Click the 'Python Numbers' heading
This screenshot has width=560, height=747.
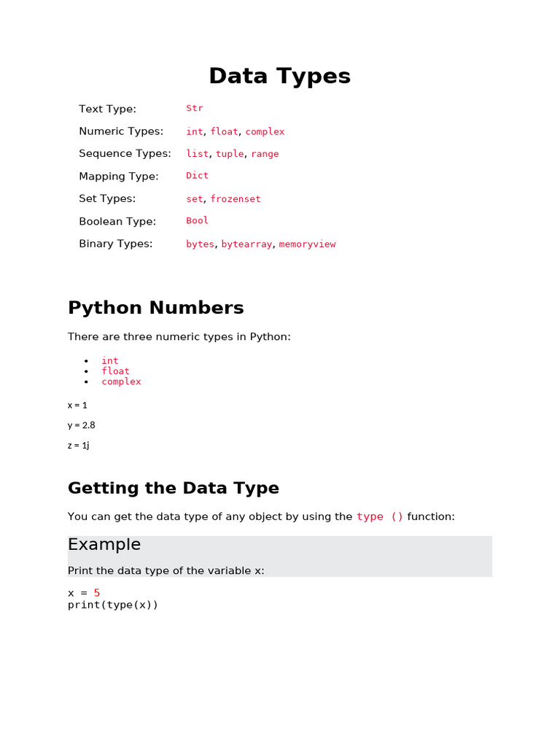155,308
